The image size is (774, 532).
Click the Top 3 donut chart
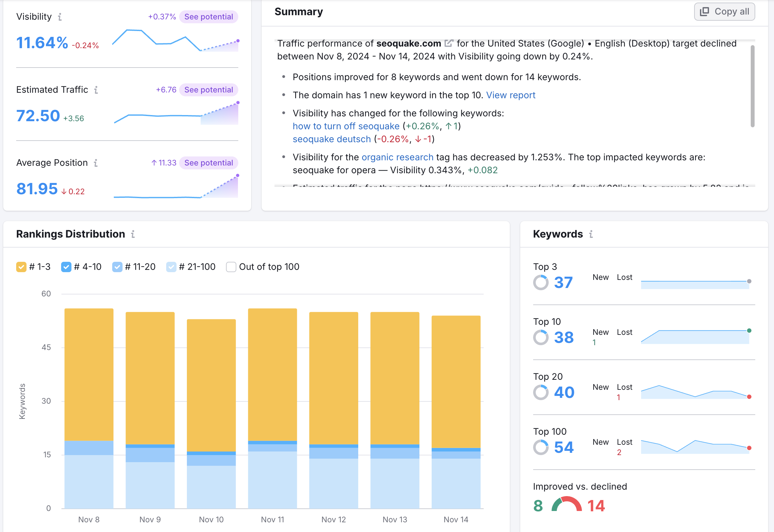(542, 283)
